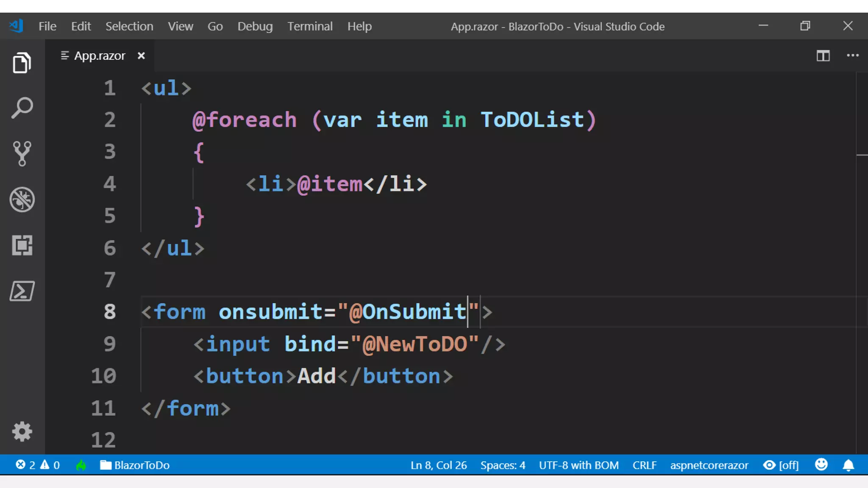Open the Explorer view in activity bar
Screen dimensions: 868x488
pyautogui.click(x=22, y=63)
